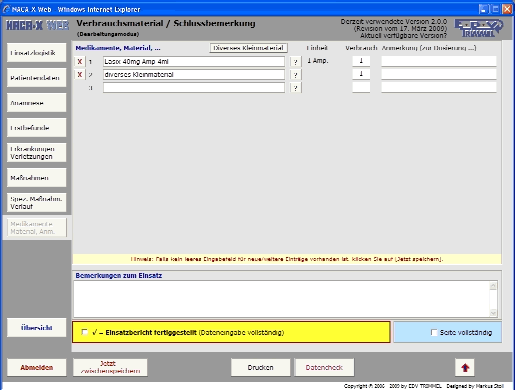
Task: Click the EDV Trimmel logo
Action: pyautogui.click(x=479, y=28)
